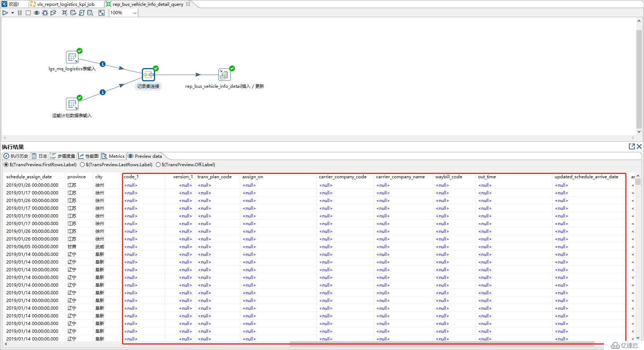Click the out_time column header
Screen dimensions: 644x350
click(x=487, y=177)
